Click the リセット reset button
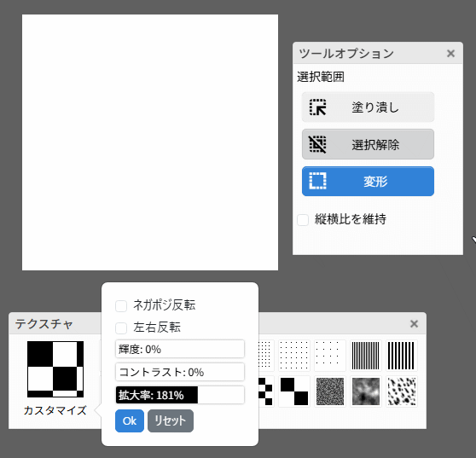 [171, 421]
